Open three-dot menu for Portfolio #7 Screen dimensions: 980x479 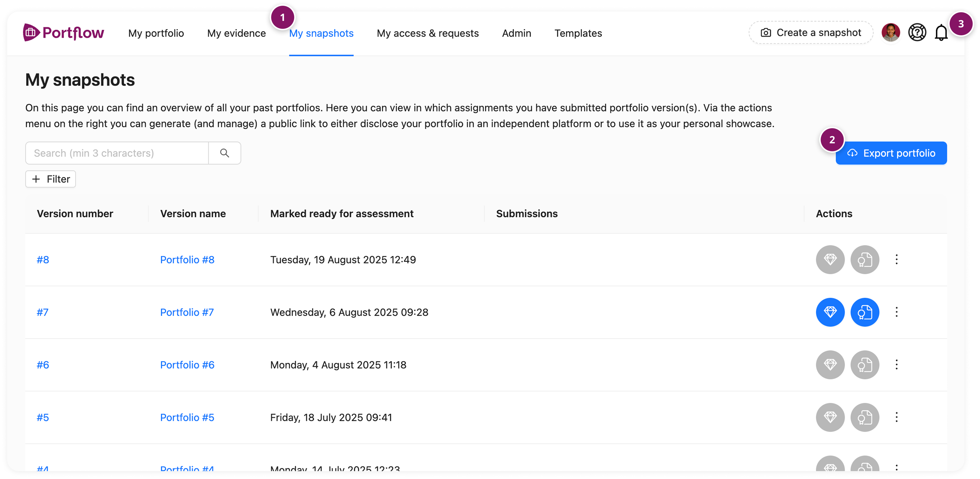pos(896,312)
